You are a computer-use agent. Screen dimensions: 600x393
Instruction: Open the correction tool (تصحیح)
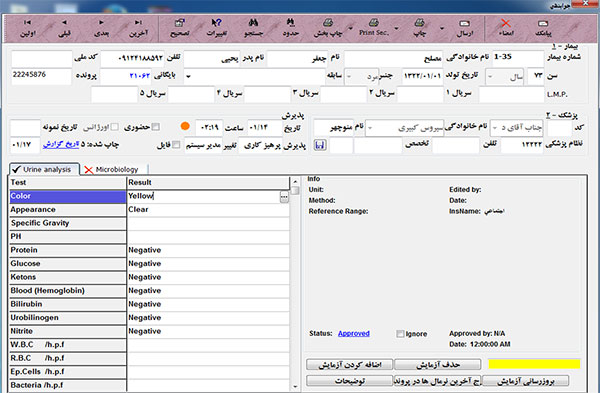click(179, 28)
